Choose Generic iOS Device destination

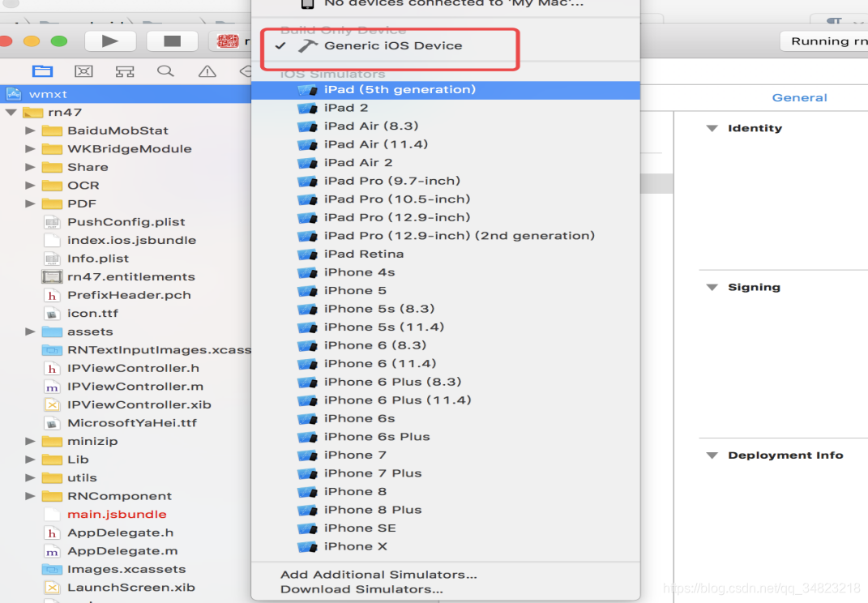(x=446, y=46)
